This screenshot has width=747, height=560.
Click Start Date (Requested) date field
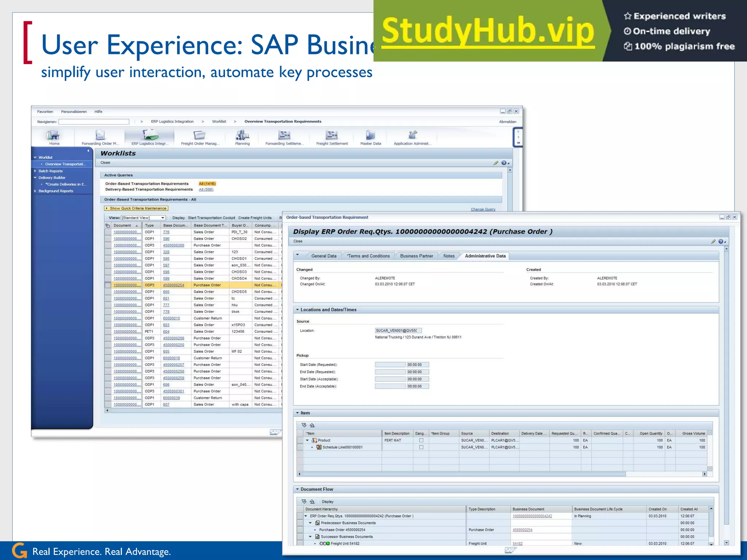coord(390,365)
